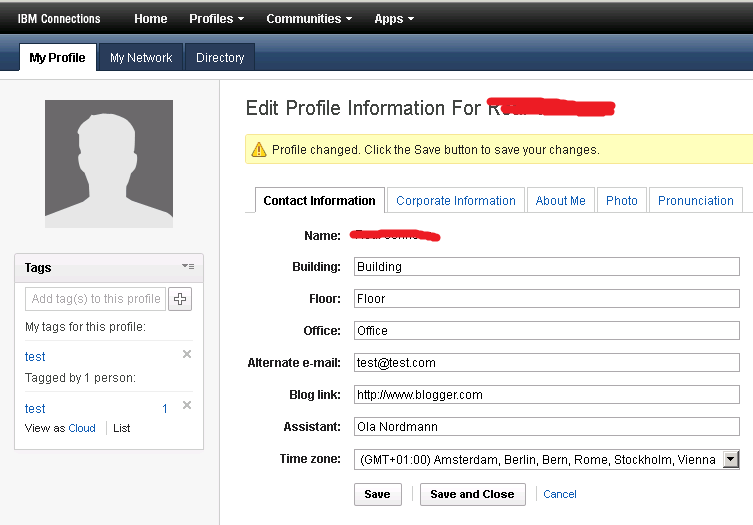The height and width of the screenshot is (525, 753).
Task: Open the Time zone dropdown arrow
Action: click(731, 459)
